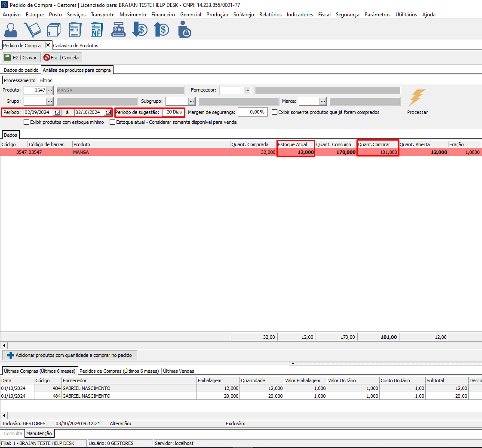Open the cash register toolbar icon
This screenshot has width=482, height=448.
[x=118, y=30]
